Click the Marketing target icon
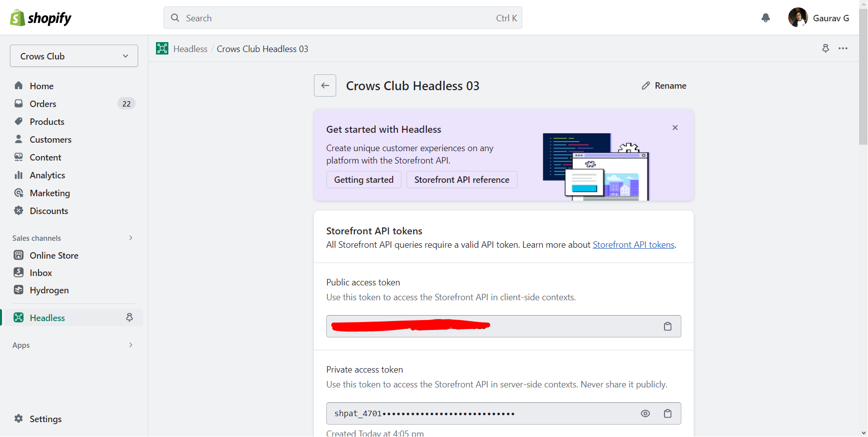This screenshot has width=868, height=437. click(x=19, y=193)
